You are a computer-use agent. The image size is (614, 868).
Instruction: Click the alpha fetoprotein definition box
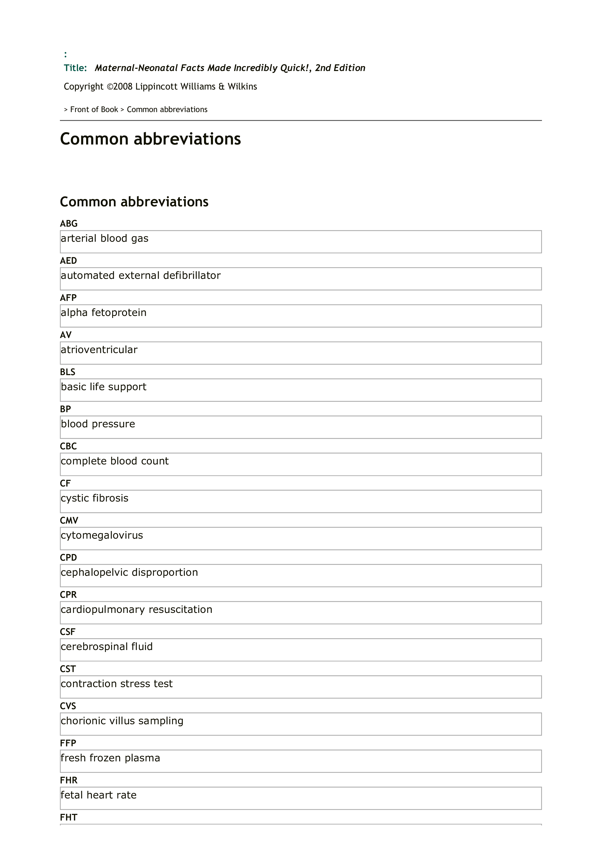(x=300, y=316)
